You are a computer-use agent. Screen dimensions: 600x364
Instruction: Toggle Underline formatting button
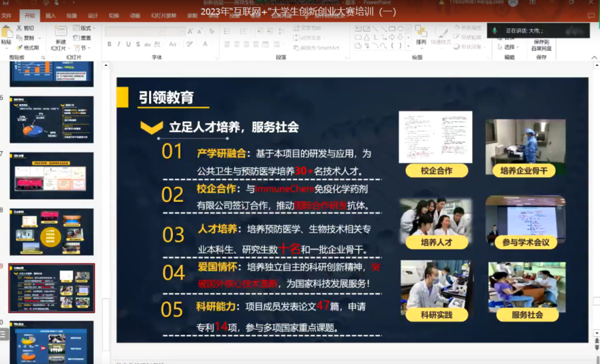128,44
